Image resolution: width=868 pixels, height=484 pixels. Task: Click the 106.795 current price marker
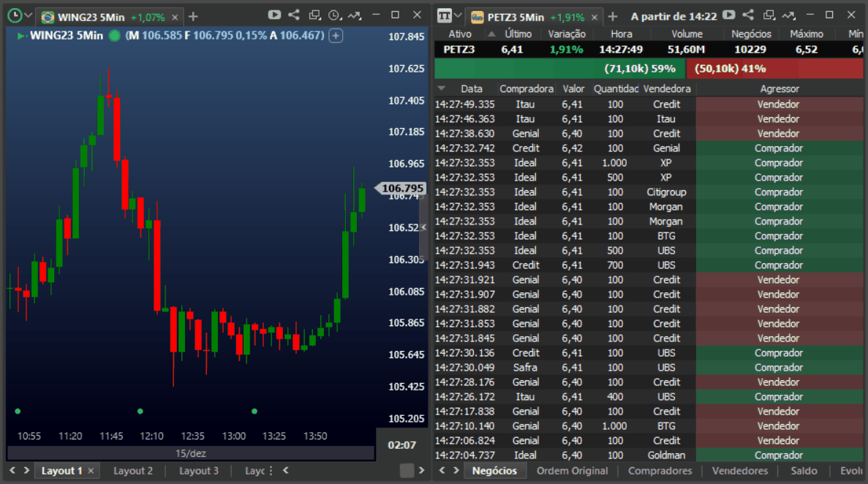pos(401,189)
